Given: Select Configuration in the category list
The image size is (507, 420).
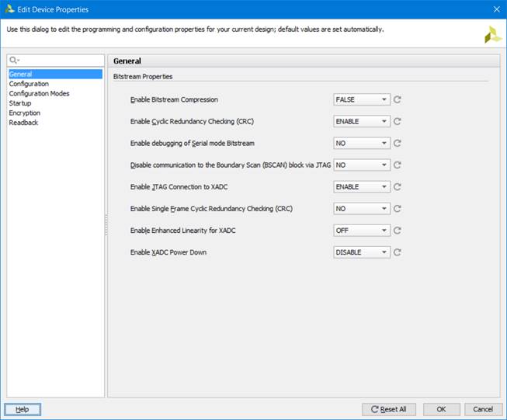Looking at the screenshot, I should click(29, 84).
